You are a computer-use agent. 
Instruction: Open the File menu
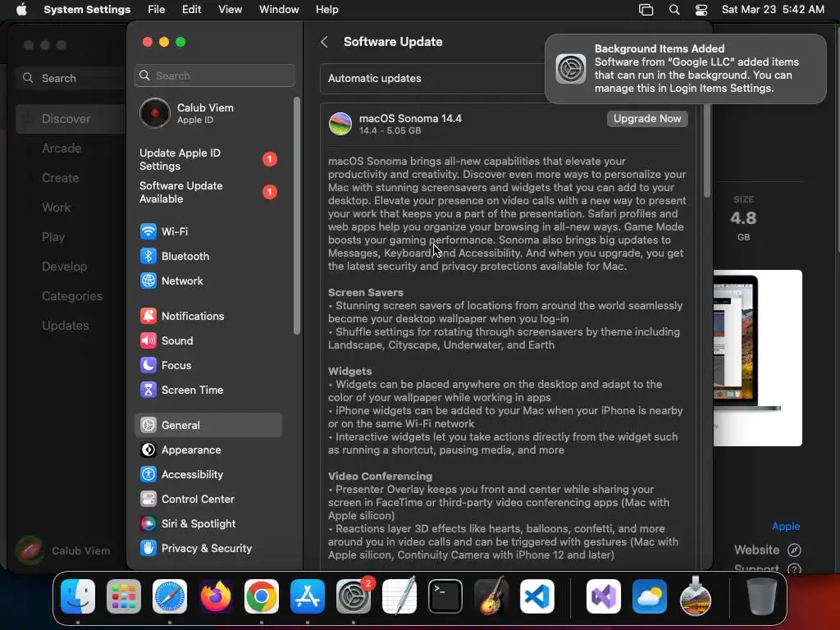pos(157,10)
